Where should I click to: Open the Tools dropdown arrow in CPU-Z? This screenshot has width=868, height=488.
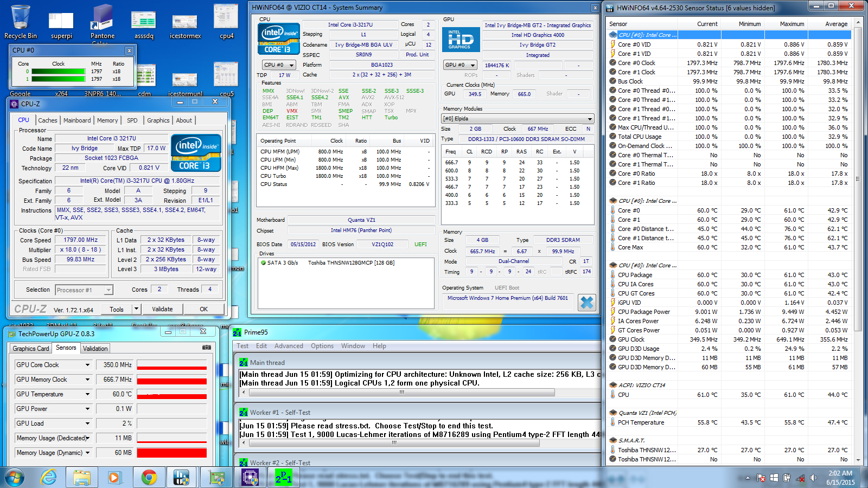click(136, 309)
